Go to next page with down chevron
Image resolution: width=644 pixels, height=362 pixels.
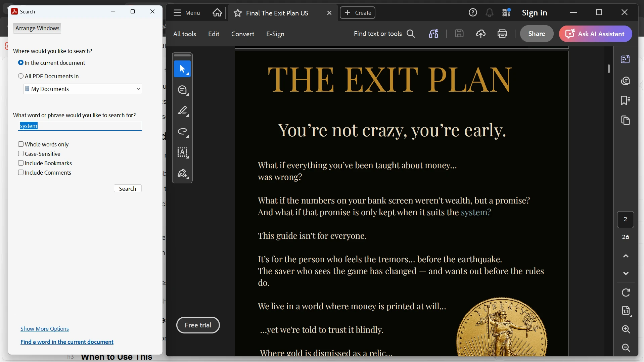coord(626,273)
